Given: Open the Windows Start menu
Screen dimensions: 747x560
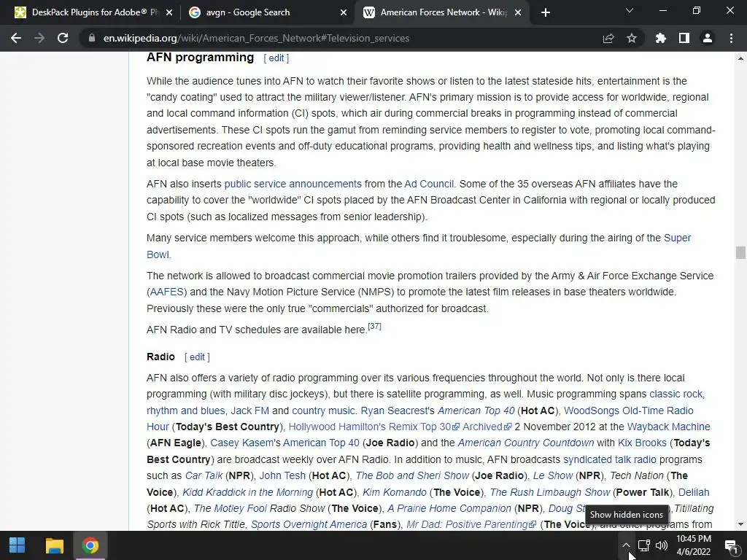Looking at the screenshot, I should [18, 545].
